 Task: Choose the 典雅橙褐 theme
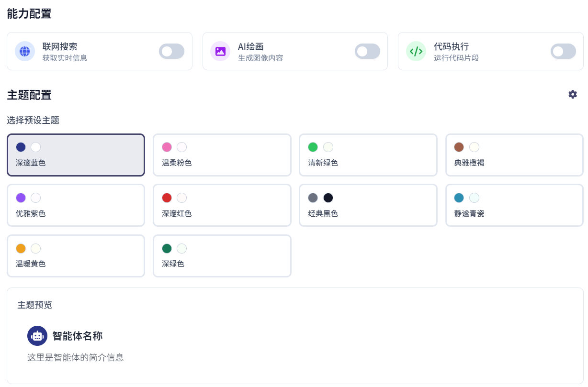point(514,155)
